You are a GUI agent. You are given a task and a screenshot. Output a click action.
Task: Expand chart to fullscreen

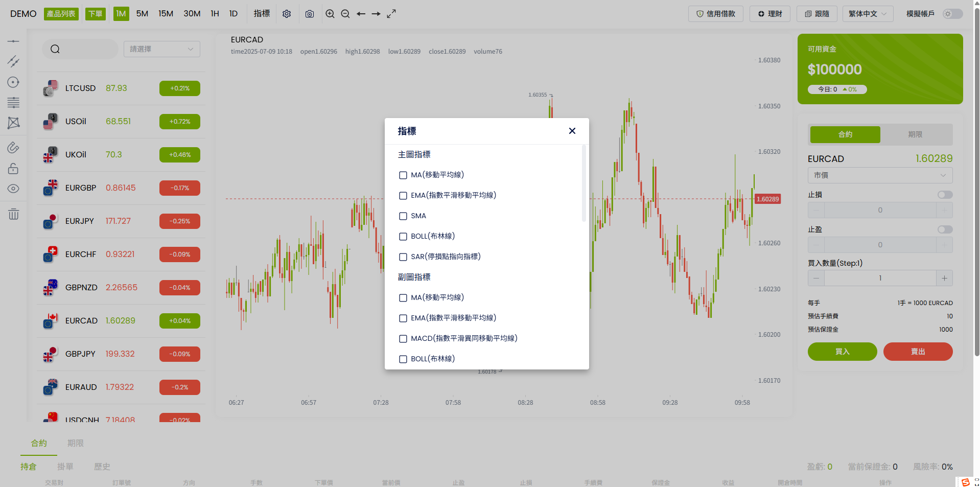[x=391, y=14]
